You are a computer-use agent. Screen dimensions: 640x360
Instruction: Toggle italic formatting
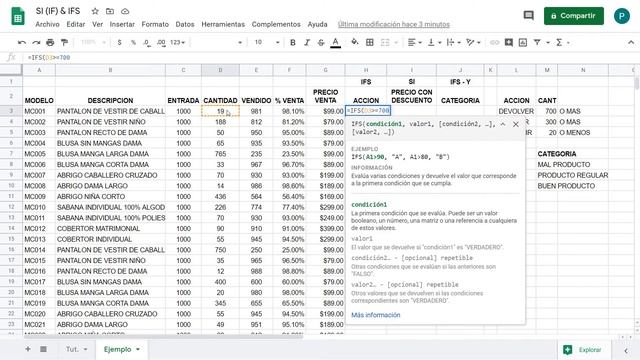[x=307, y=42]
